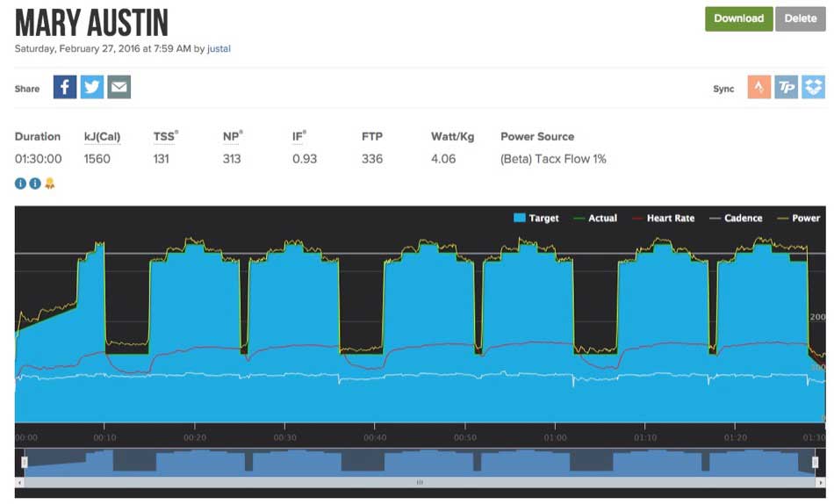The height and width of the screenshot is (504, 834).
Task: Open the justal user profile link
Action: click(x=219, y=48)
